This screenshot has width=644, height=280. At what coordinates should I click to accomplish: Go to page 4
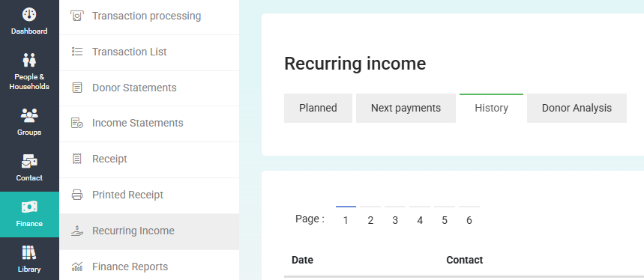(x=420, y=220)
